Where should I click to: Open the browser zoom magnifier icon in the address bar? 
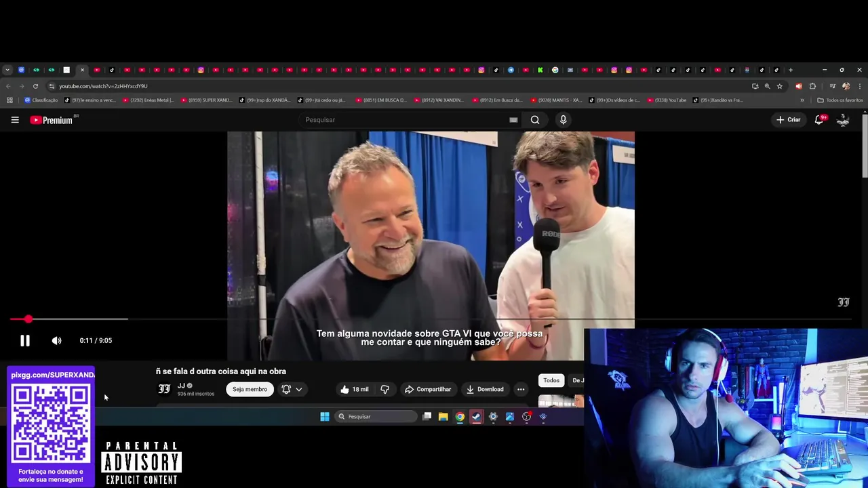click(x=768, y=86)
